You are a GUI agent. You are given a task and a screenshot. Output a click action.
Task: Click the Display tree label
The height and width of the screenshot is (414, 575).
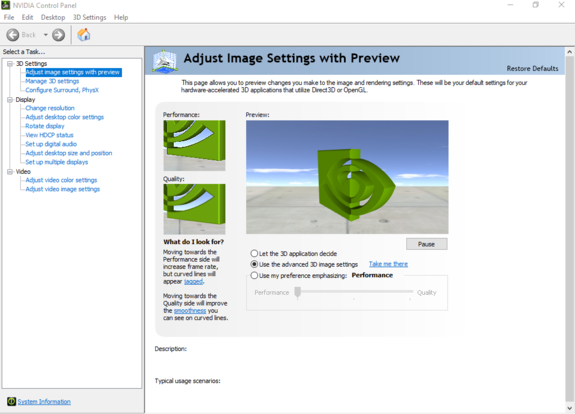(x=25, y=99)
